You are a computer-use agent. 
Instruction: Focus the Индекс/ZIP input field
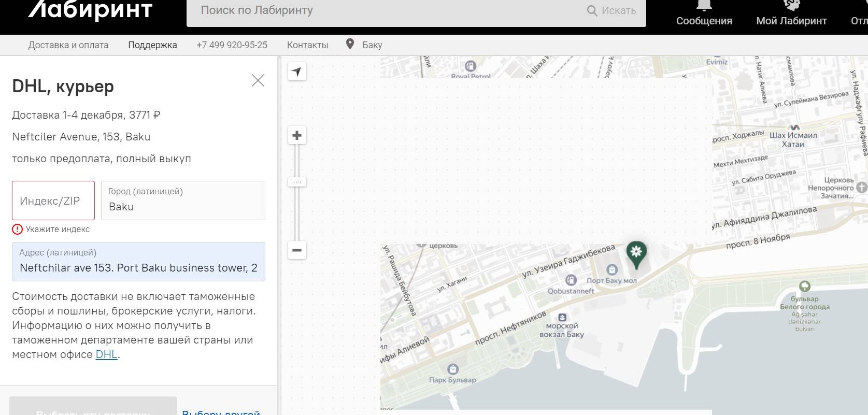pos(53,201)
